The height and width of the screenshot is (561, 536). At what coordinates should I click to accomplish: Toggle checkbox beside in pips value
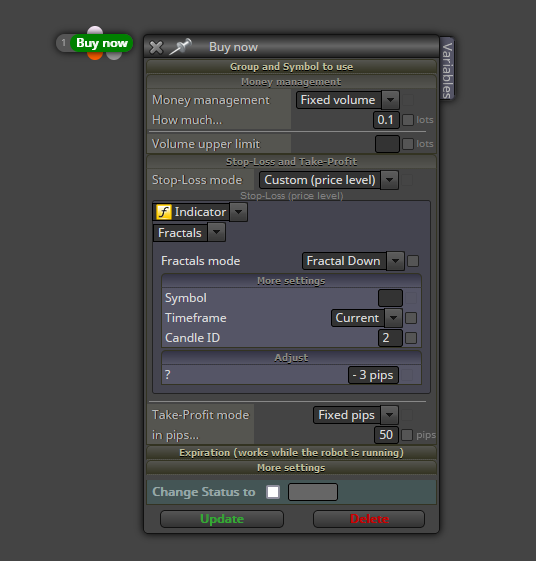(x=407, y=435)
